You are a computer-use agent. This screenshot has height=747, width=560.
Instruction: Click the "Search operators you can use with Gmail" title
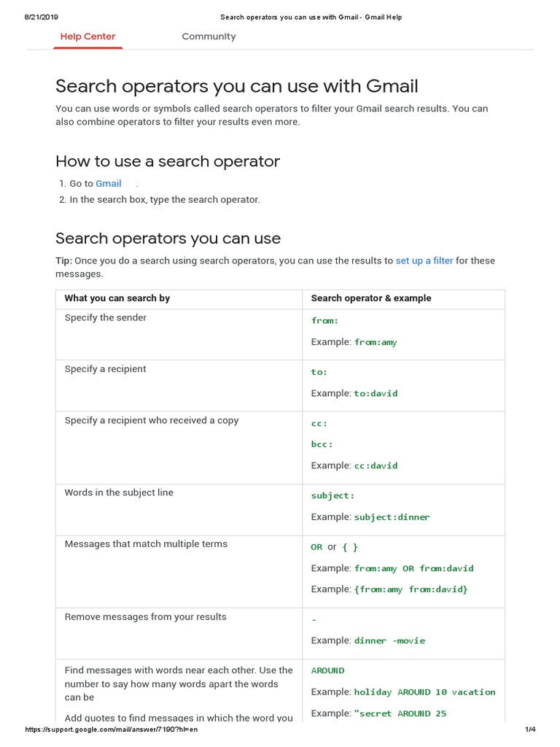237,86
